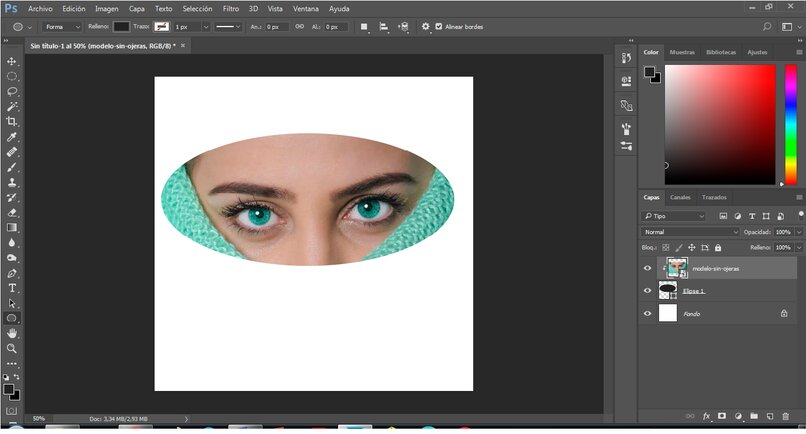Open the Normal blend mode dropdown
The height and width of the screenshot is (434, 806).
(690, 231)
